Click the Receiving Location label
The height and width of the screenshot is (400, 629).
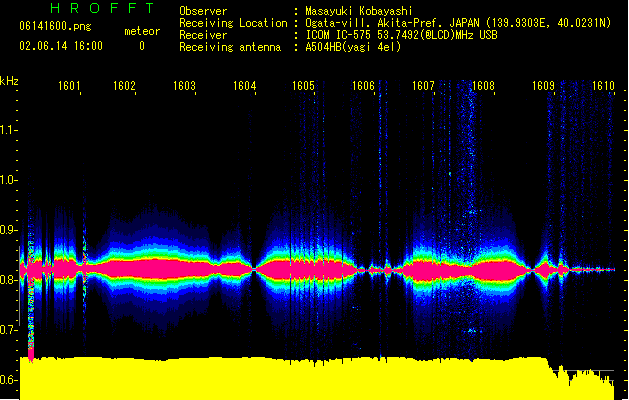[233, 23]
